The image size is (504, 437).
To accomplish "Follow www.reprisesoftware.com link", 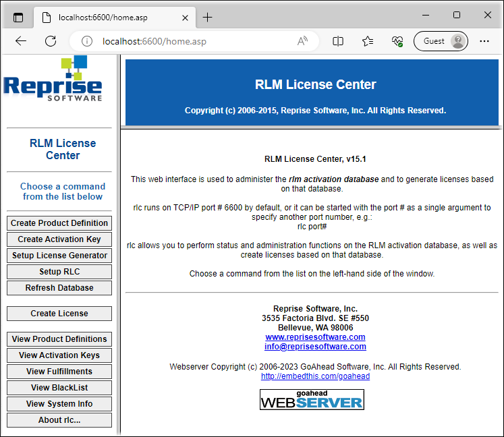I will pos(315,337).
